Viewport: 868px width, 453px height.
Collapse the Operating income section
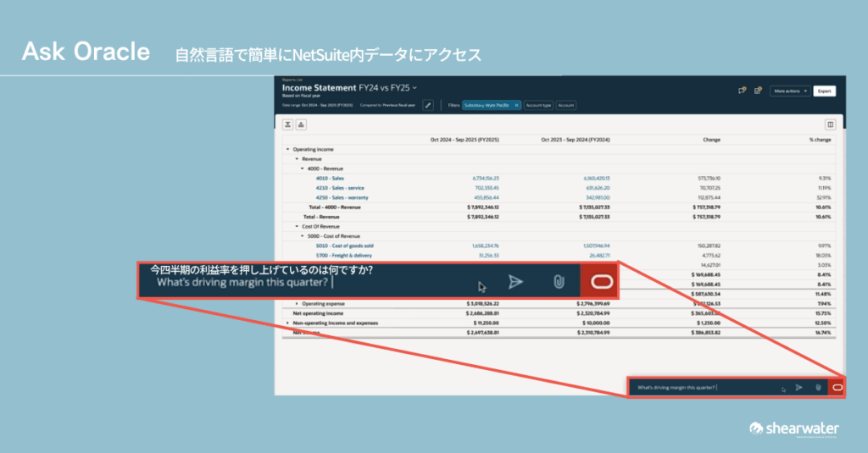tap(287, 149)
